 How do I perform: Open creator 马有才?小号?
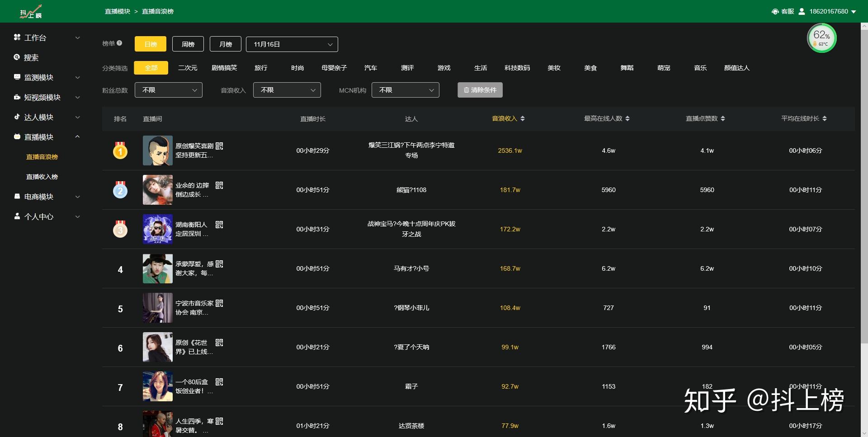tap(411, 268)
